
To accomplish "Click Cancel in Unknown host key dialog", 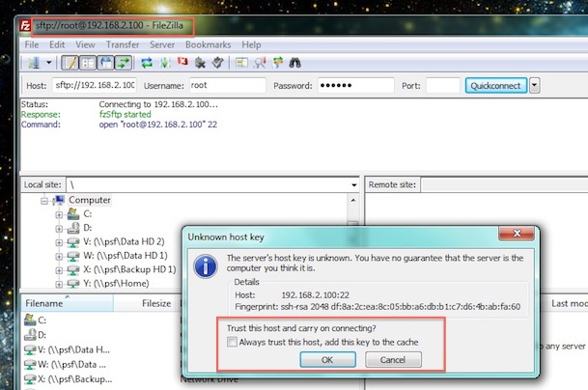I will click(393, 360).
